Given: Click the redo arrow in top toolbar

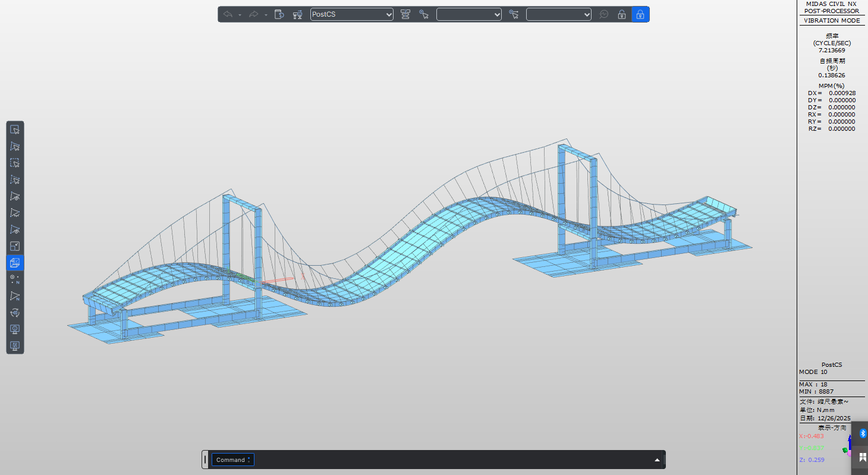Looking at the screenshot, I should click(253, 14).
